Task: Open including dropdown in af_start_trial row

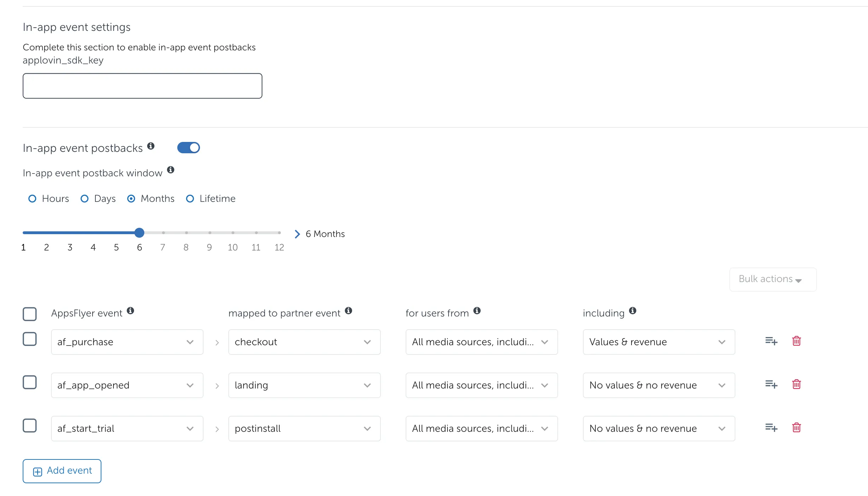Action: tap(659, 429)
